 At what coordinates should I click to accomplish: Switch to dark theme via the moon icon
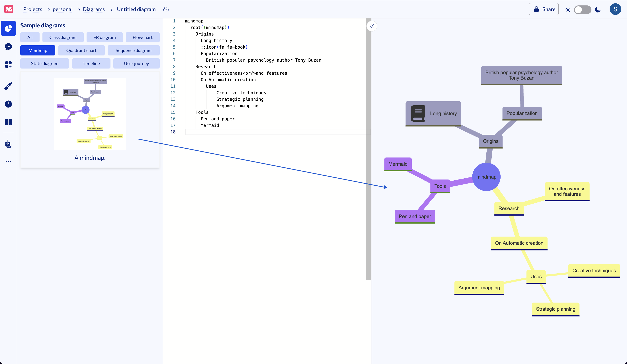[x=598, y=10]
